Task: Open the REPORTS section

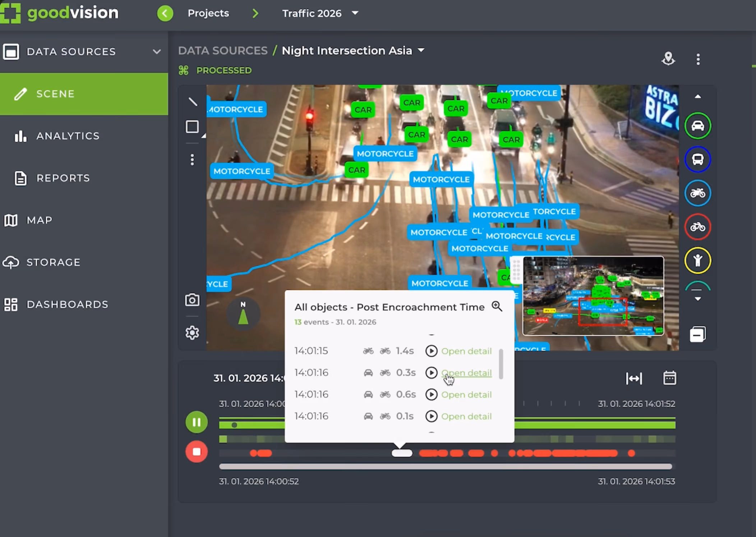Action: tap(84, 178)
